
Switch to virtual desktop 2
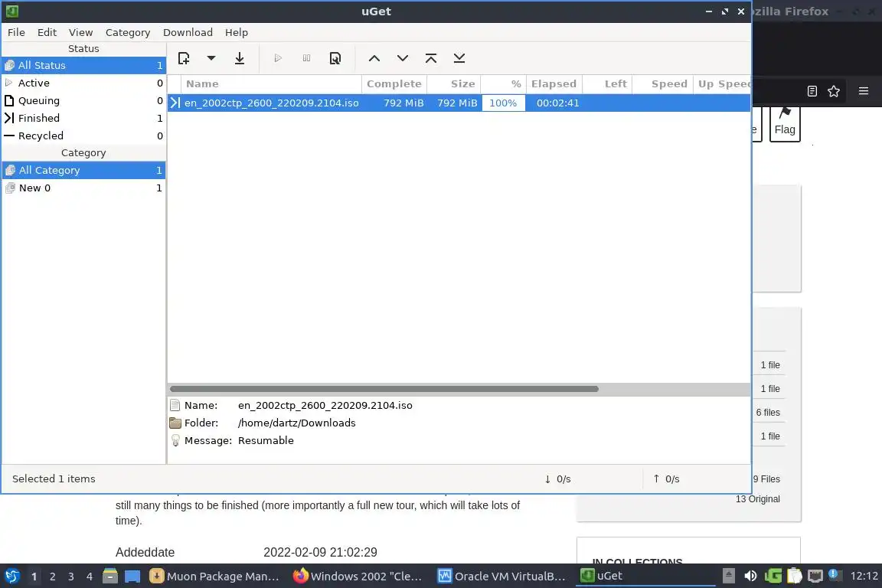tap(52, 577)
